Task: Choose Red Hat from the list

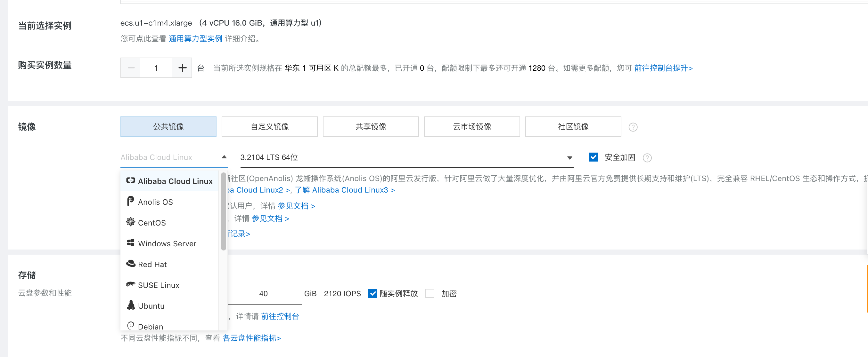Action: [169, 265]
